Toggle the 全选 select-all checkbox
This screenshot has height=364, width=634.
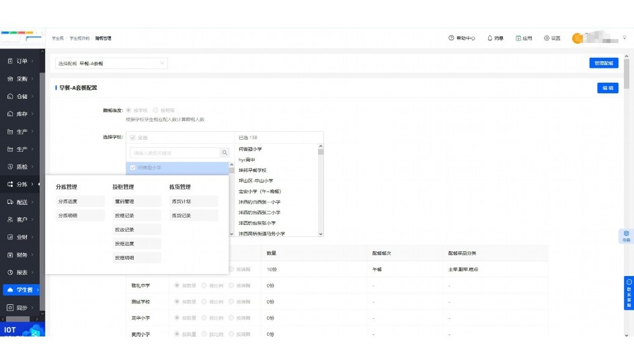click(132, 137)
